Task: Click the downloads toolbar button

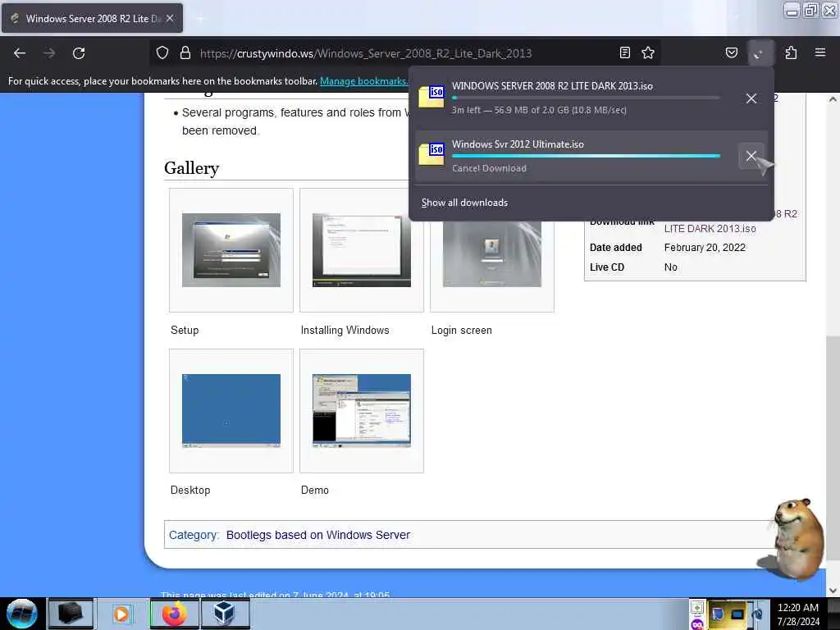Action: (760, 52)
